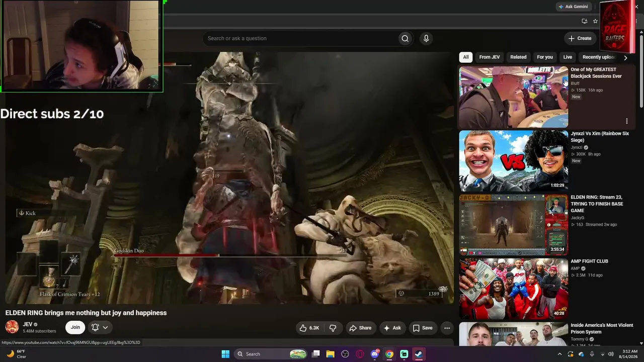Screen dimensions: 644x362
Task: Open the green app next to Chrome
Action: click(x=404, y=354)
